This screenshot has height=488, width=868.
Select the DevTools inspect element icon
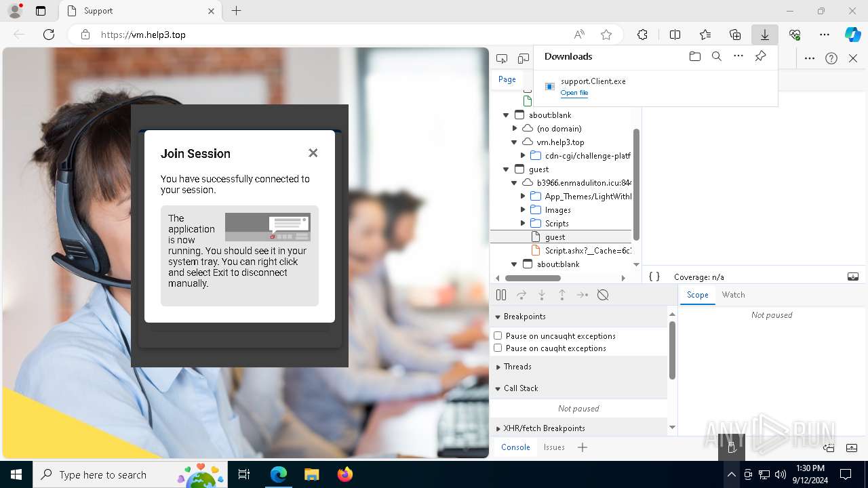coord(502,58)
